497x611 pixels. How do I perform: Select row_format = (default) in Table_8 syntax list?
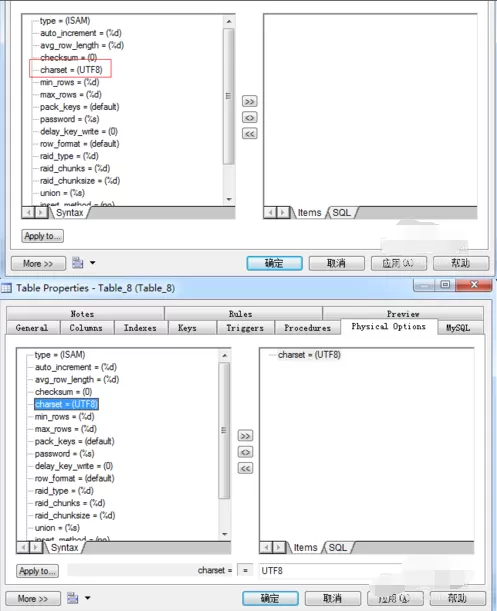[x=74, y=478]
